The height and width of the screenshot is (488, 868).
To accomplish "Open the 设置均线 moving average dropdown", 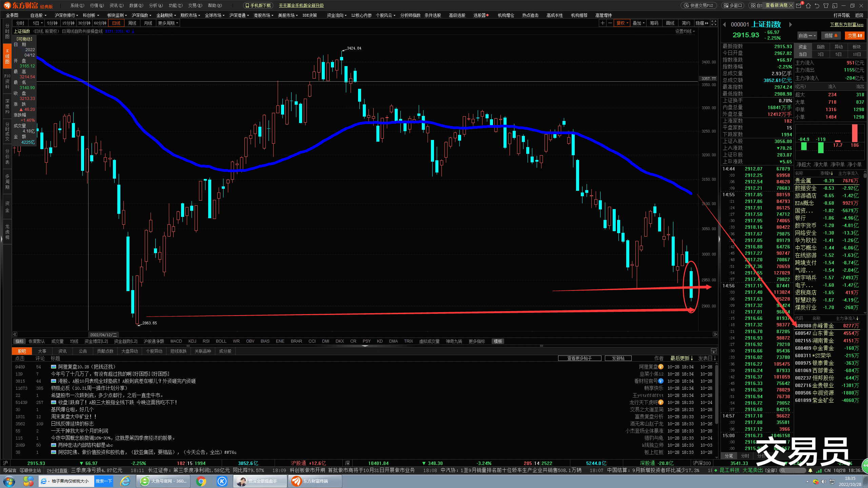I will [685, 31].
